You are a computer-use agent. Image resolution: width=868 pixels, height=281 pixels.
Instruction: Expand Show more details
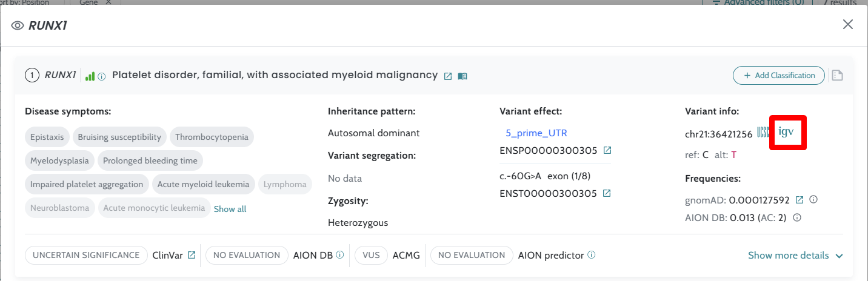[x=795, y=256]
